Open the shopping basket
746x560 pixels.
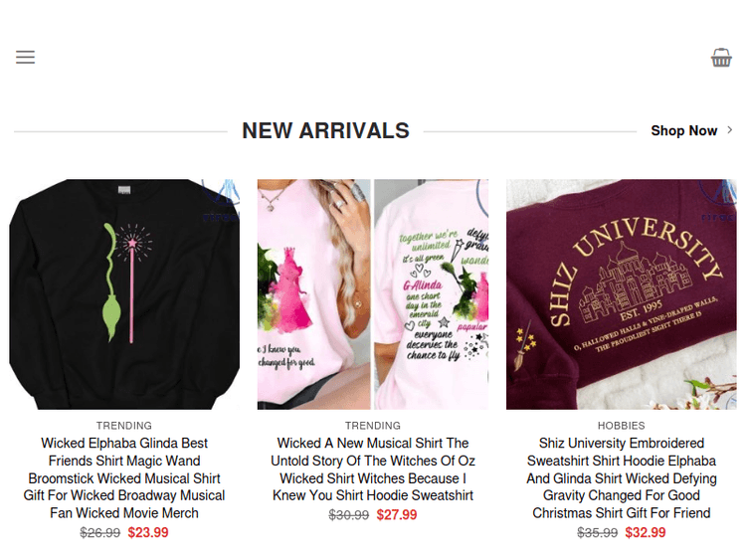tap(721, 58)
